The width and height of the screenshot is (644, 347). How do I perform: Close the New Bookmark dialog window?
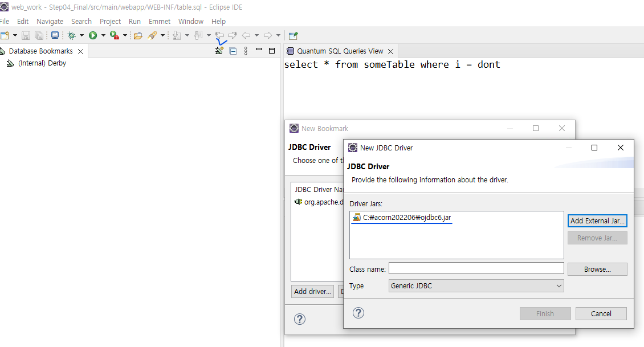tap(562, 129)
